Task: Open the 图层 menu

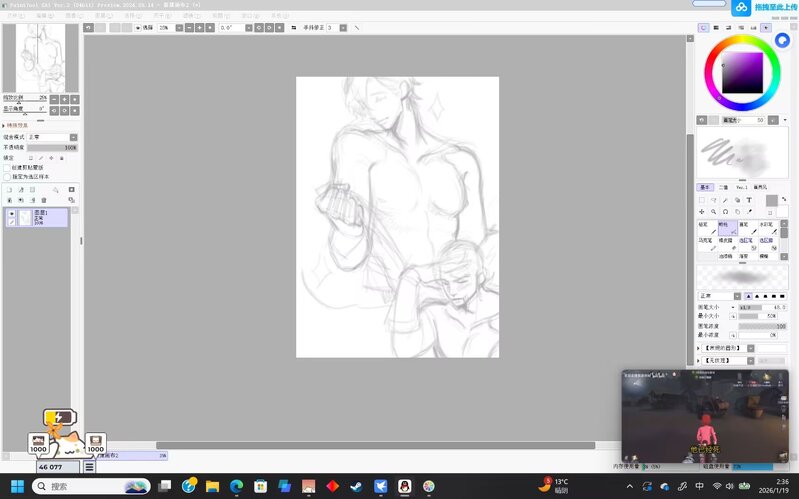Action: [103, 16]
